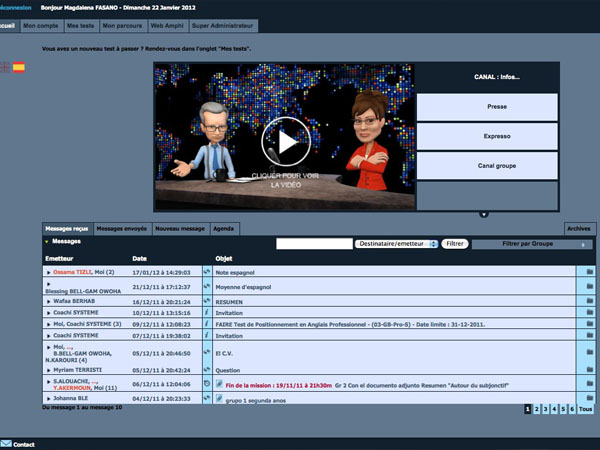Select the Presse channel

[487, 107]
